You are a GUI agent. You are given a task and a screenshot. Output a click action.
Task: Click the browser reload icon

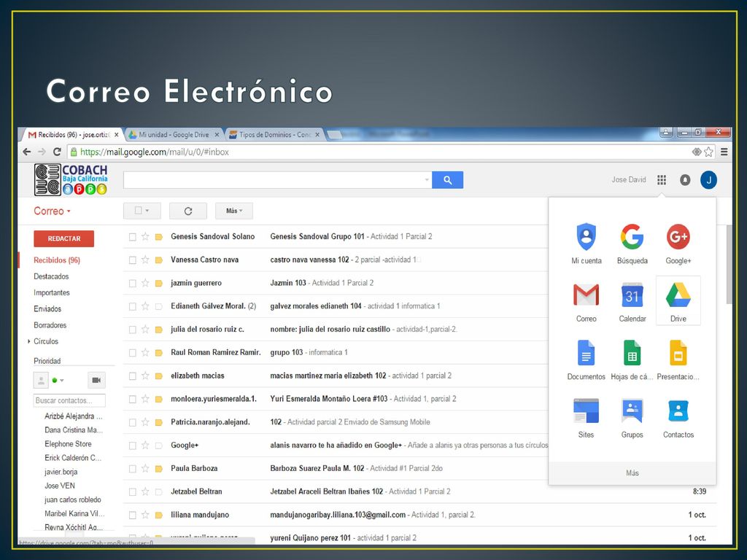click(x=57, y=152)
